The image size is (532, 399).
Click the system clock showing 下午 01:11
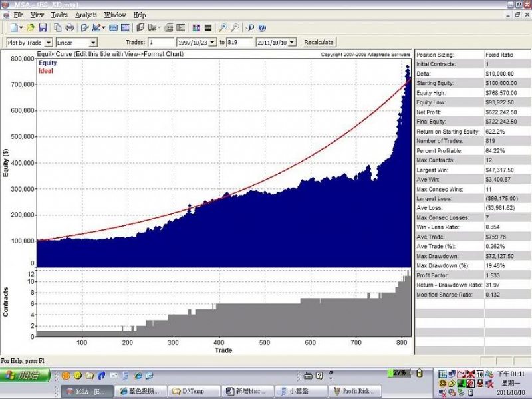pos(511,374)
